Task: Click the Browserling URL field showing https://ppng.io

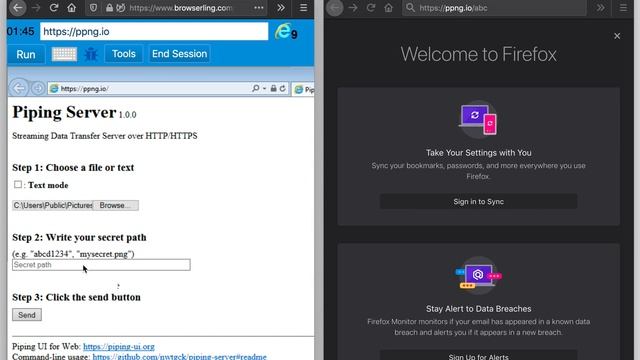Action: 154,31
